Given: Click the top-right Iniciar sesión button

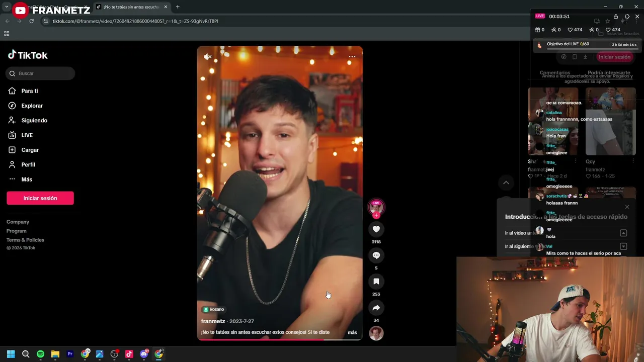Looking at the screenshot, I should click(614, 57).
